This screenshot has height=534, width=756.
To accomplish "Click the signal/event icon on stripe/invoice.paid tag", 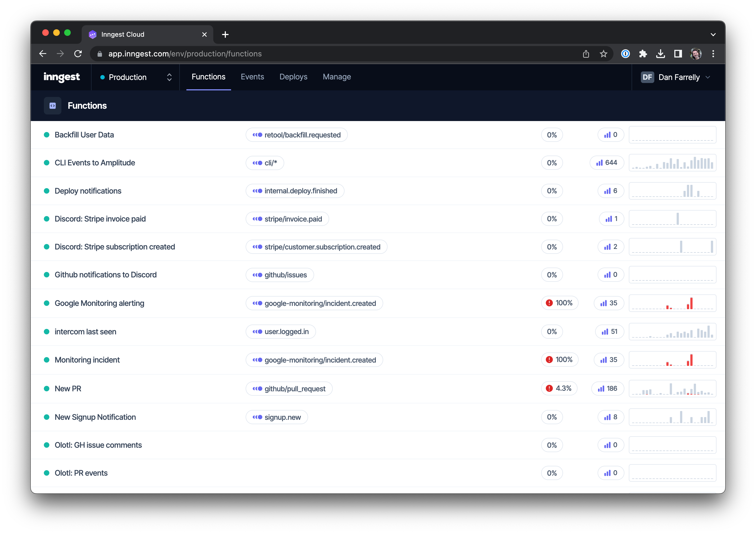I will coord(257,219).
